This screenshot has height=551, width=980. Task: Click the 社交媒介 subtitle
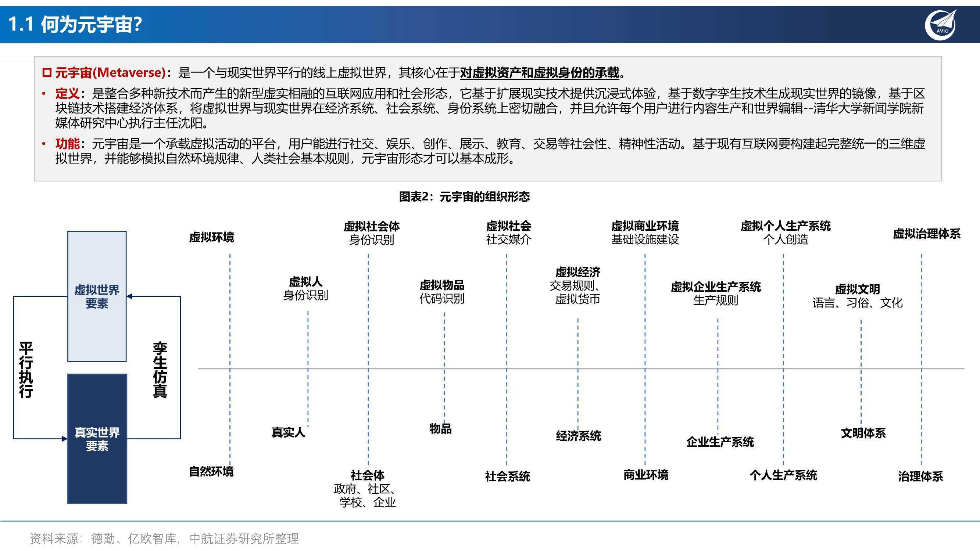pos(508,239)
